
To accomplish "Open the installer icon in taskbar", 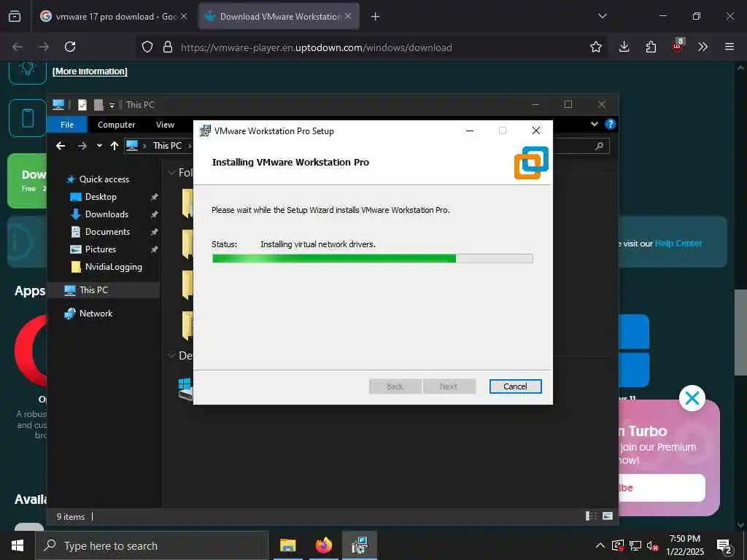I will tap(360, 545).
